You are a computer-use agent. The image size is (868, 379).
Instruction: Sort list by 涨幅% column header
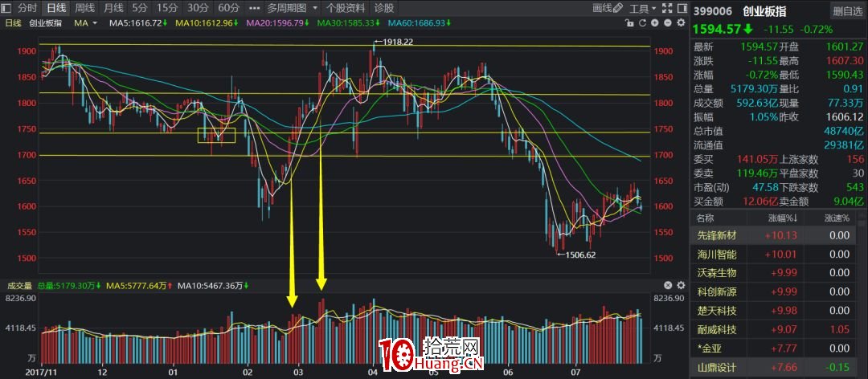(x=783, y=218)
